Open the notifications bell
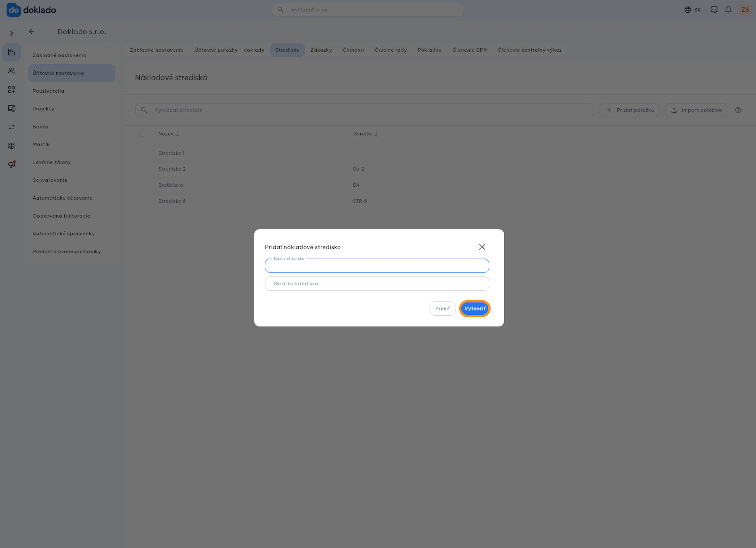 (x=728, y=10)
